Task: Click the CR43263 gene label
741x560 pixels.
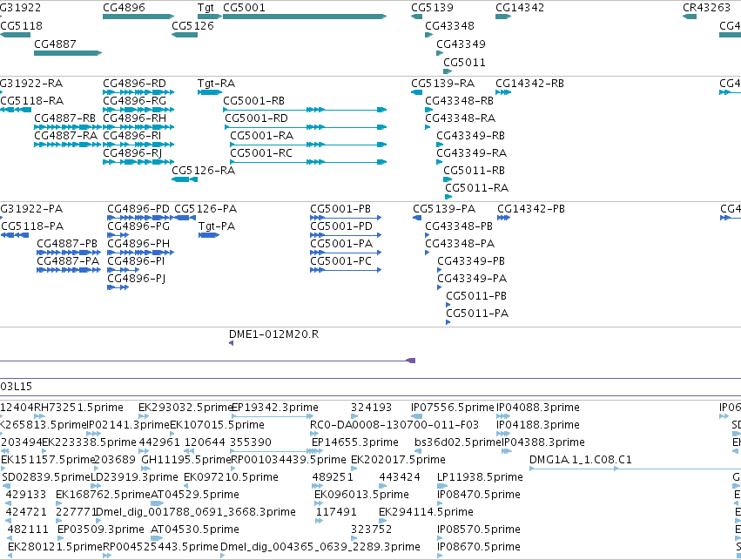Action: click(706, 8)
